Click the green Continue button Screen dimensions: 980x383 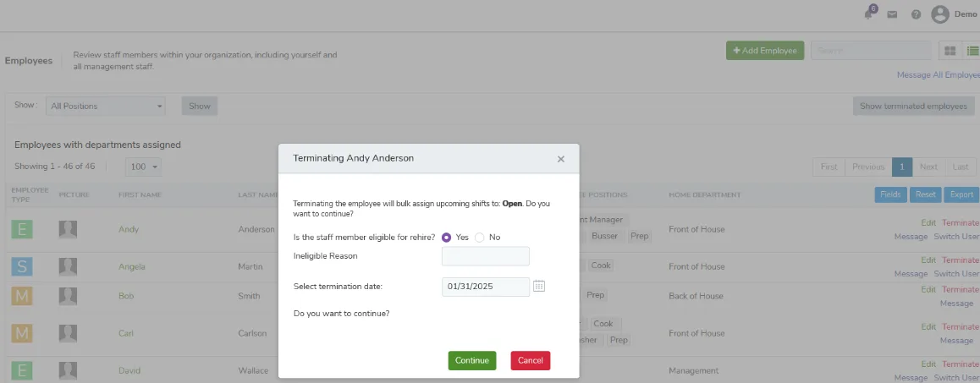[472, 360]
